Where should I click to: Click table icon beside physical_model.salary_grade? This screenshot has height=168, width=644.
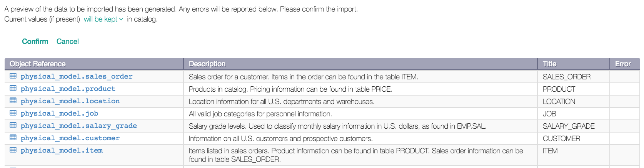point(13,125)
